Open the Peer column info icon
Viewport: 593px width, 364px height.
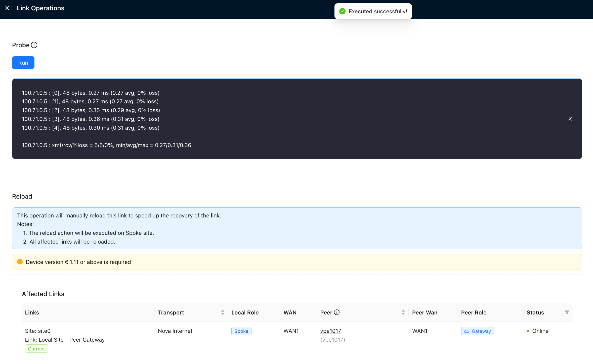[x=337, y=312]
